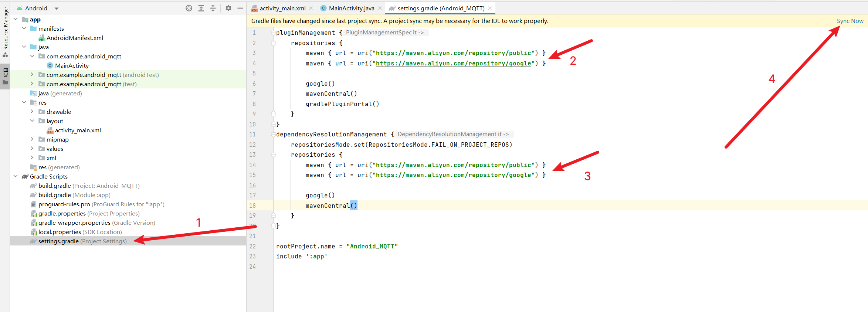Click rootProject.name line text
The height and width of the screenshot is (312, 868).
coord(337,246)
